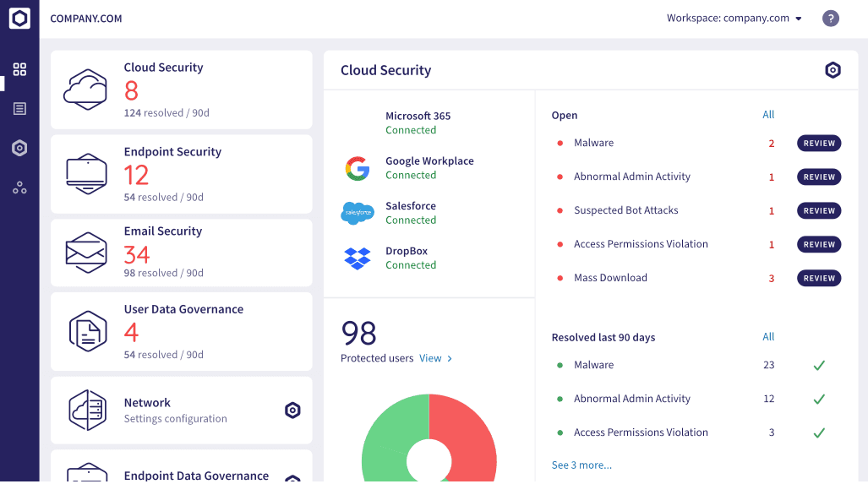
Task: Click View link for protected users
Action: pyautogui.click(x=430, y=358)
